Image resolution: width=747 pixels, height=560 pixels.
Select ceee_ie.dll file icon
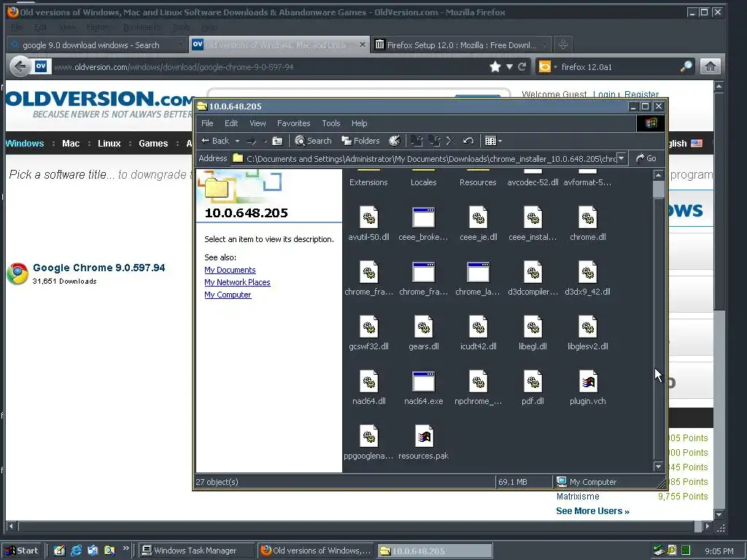[x=479, y=218]
